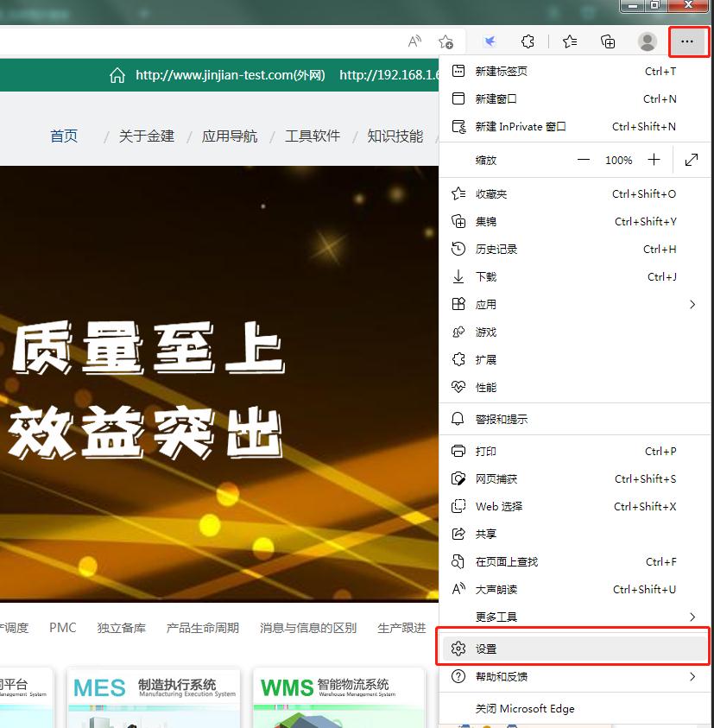The width and height of the screenshot is (714, 728).
Task: Open 游戏 menu entry
Action: click(574, 332)
